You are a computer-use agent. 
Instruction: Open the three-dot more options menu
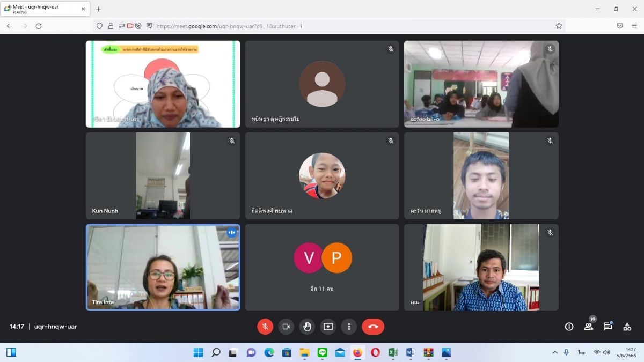349,327
